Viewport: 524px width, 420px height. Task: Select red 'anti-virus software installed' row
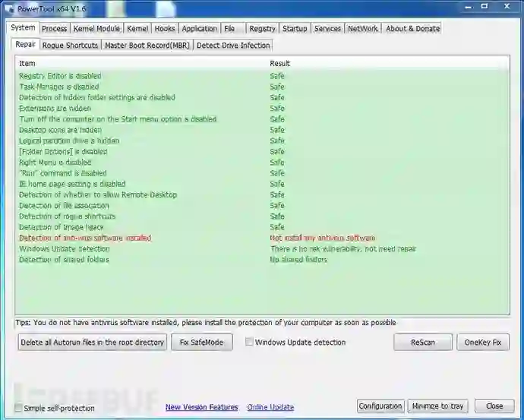[262, 238]
